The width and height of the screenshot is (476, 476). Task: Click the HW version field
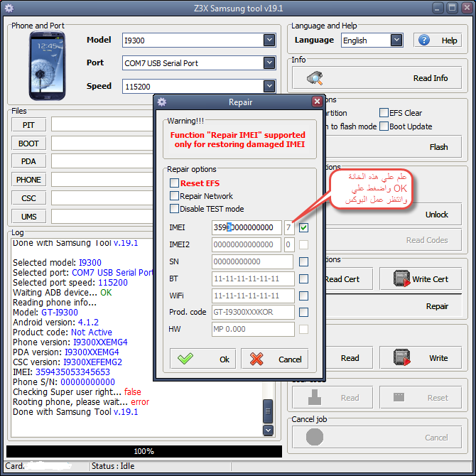click(x=253, y=329)
